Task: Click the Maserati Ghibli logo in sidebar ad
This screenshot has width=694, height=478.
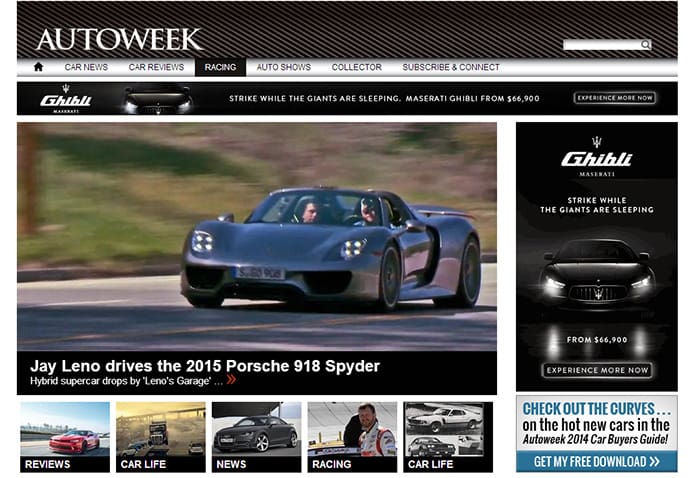Action: click(597, 158)
